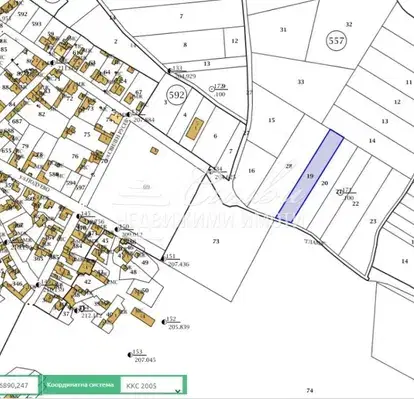This screenshot has height=399, width=414.
Task: Select parcel 76 in the village
Action: (75, 156)
